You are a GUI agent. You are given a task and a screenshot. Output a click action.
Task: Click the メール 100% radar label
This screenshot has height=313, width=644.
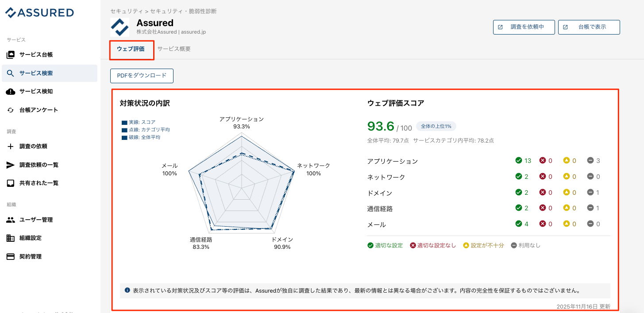click(170, 170)
